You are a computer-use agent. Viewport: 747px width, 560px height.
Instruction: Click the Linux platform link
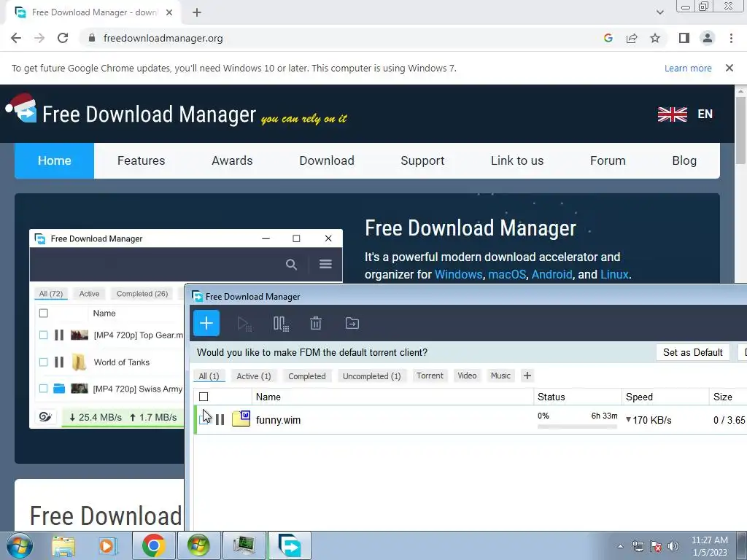614,274
